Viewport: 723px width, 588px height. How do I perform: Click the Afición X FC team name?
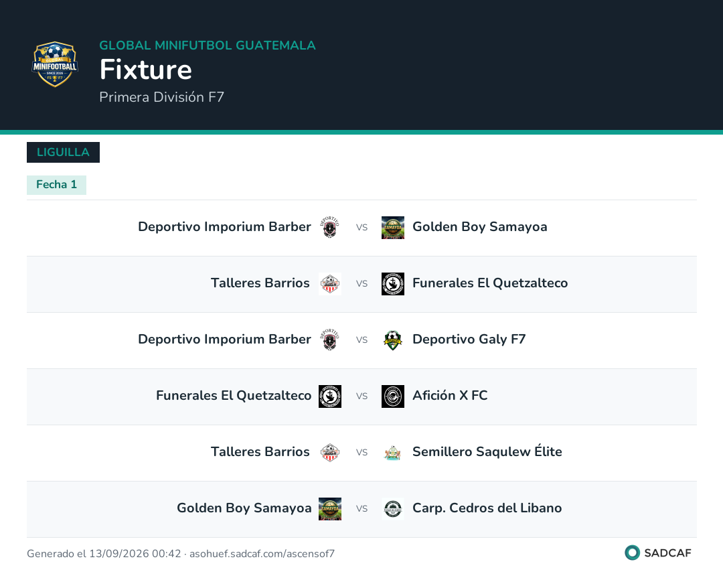(x=450, y=395)
